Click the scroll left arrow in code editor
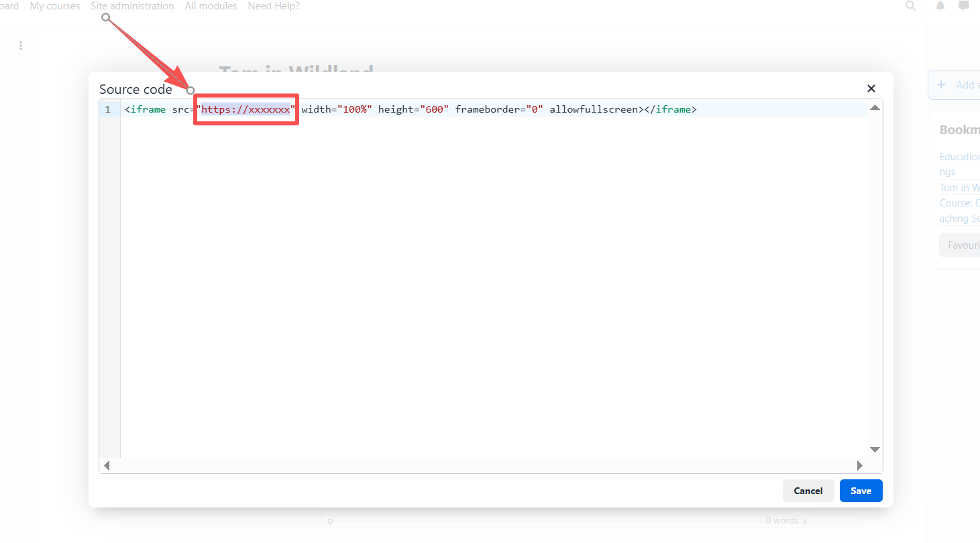980x543 pixels. [107, 465]
